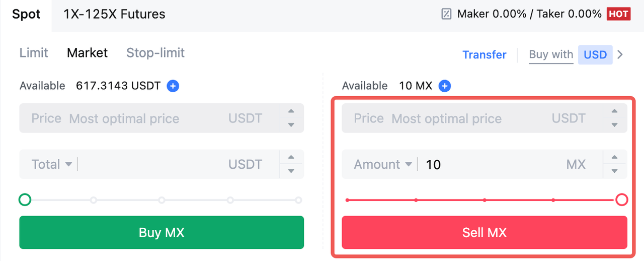Click the plus icon beside 10 MX
The image size is (644, 261).
click(x=444, y=86)
